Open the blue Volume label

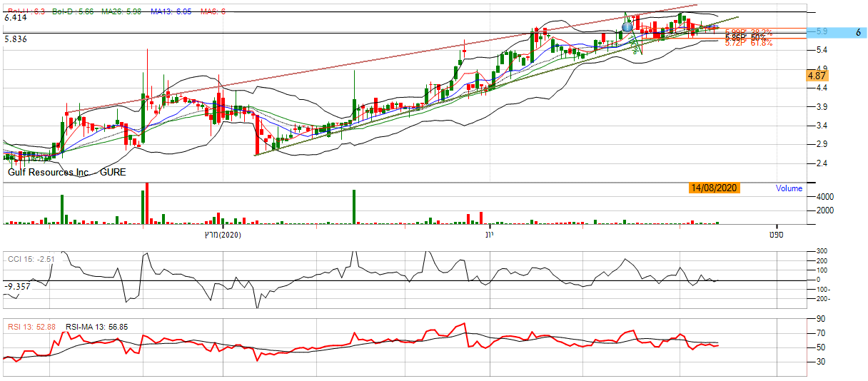click(789, 188)
